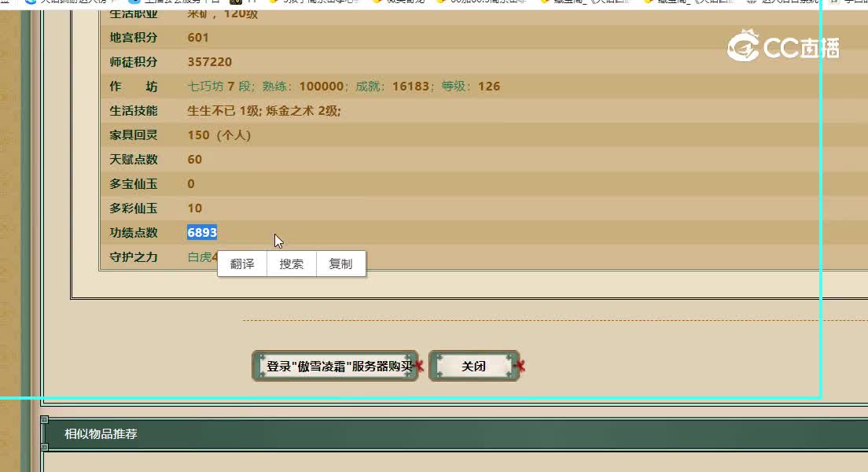Choose 搜索 in the selection popup

291,264
